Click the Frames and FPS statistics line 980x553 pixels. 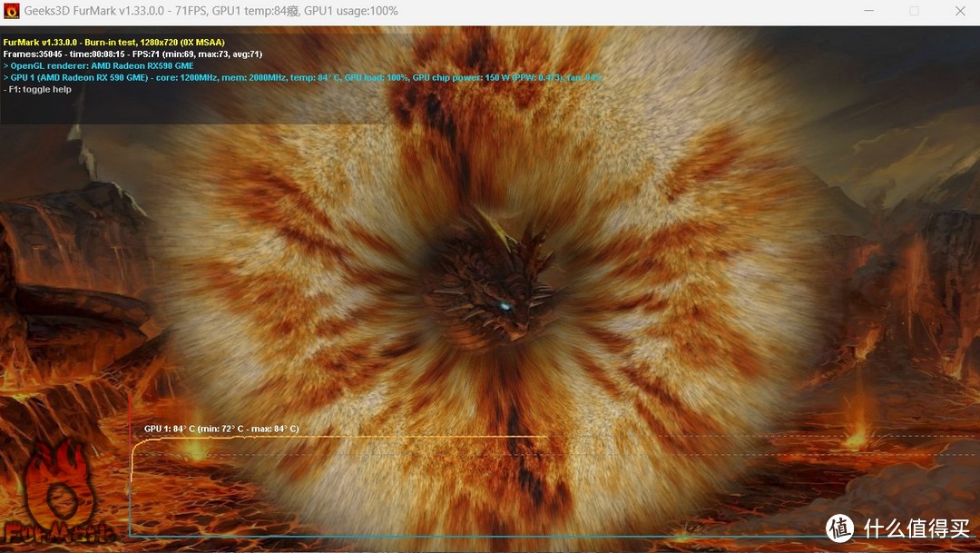(132, 54)
